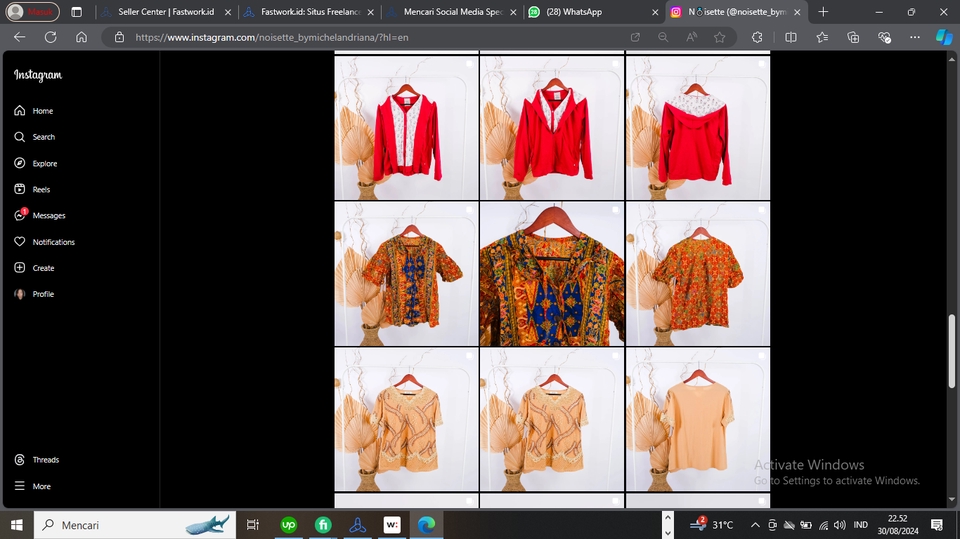Go to the browser home page
Image resolution: width=960 pixels, height=539 pixels.
pyautogui.click(x=81, y=37)
